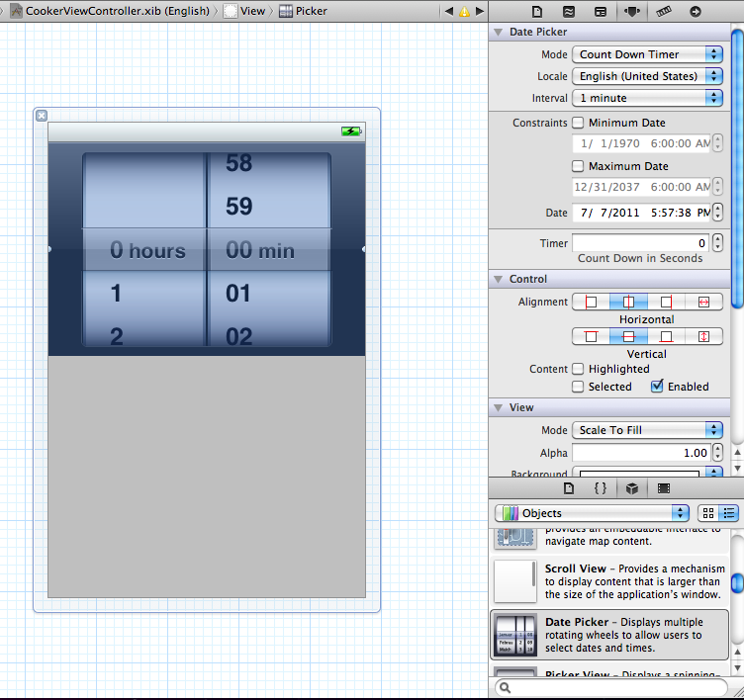The width and height of the screenshot is (744, 700).
Task: Show the Object library cube
Action: click(x=632, y=488)
